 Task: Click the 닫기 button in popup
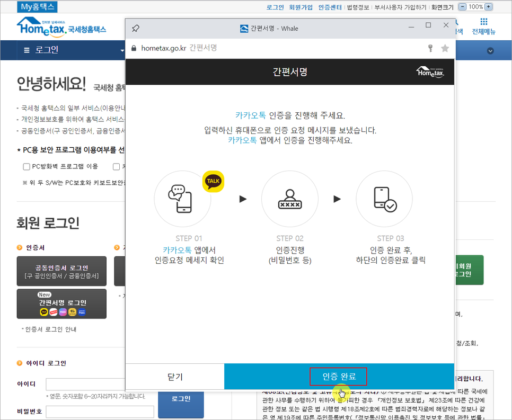pos(175,377)
